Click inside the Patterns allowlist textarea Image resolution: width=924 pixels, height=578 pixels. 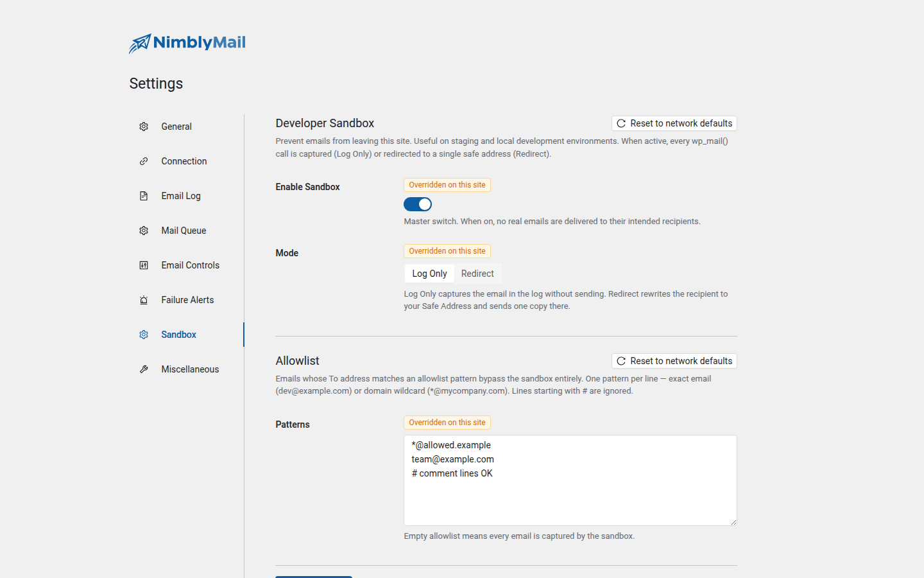(x=570, y=480)
